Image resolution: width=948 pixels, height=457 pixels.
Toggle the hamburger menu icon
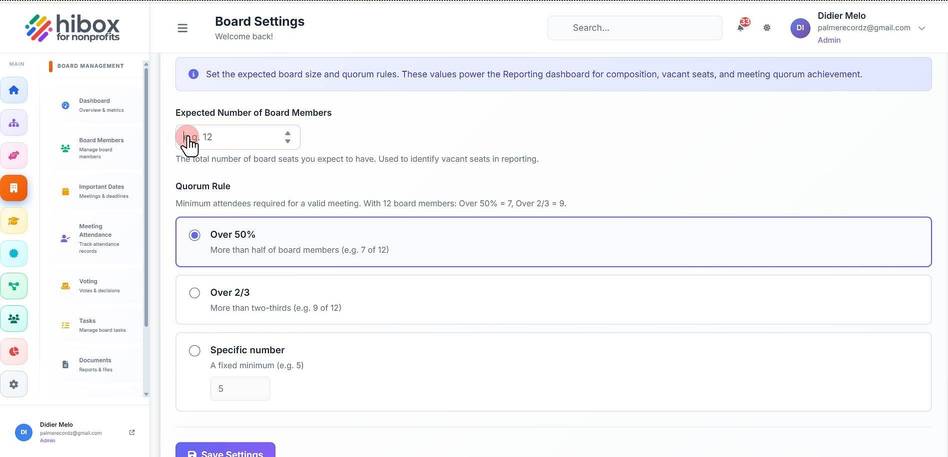point(183,28)
